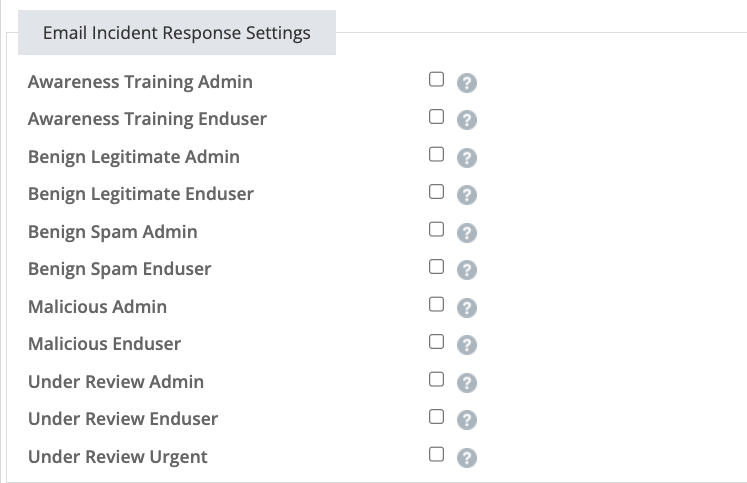Enable the Malicious Admin checkbox
Viewport: 747px width, 483px height.
tap(436, 304)
